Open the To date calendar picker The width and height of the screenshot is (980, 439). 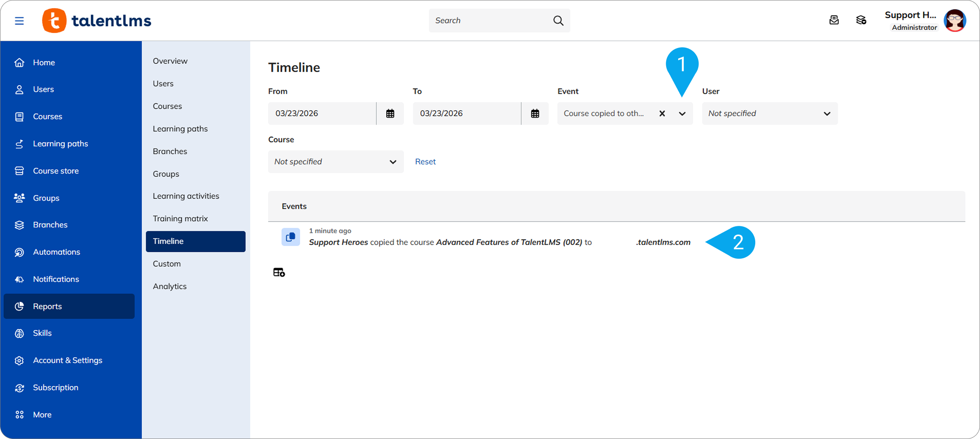point(535,114)
